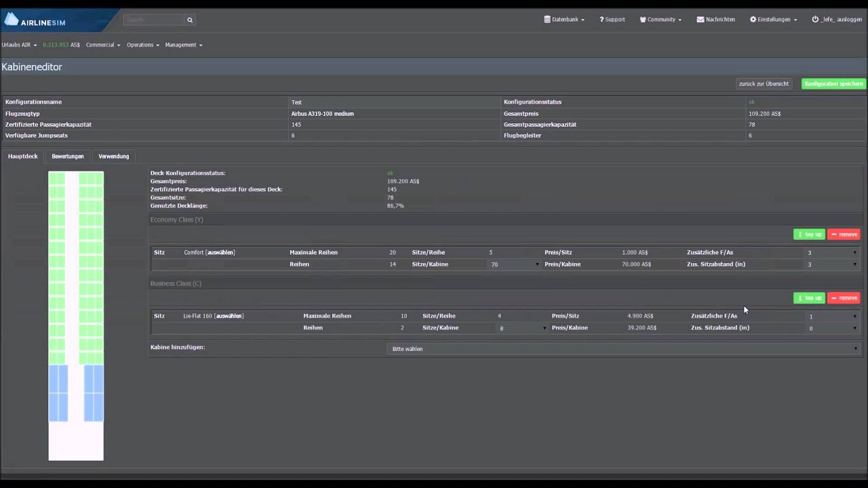The height and width of the screenshot is (488, 868).
Task: Open the Datenbank menu
Action: [564, 20]
